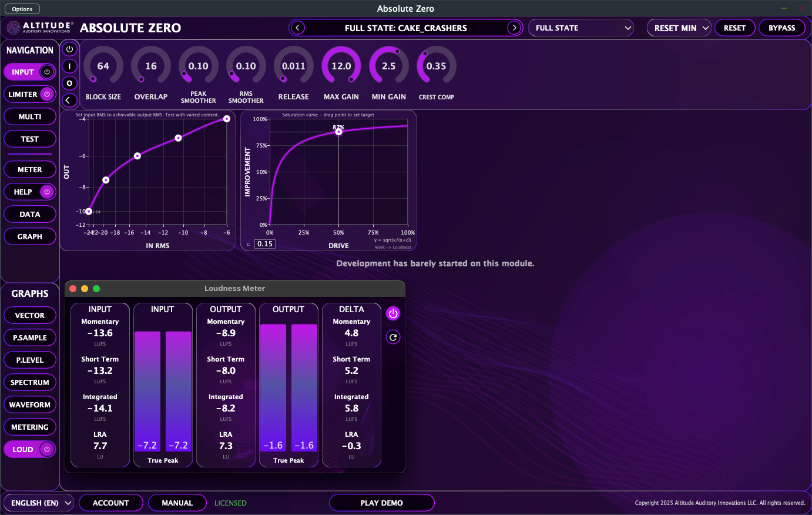Click the "O" output monitor icon
This screenshot has height=515, width=812.
pos(69,83)
